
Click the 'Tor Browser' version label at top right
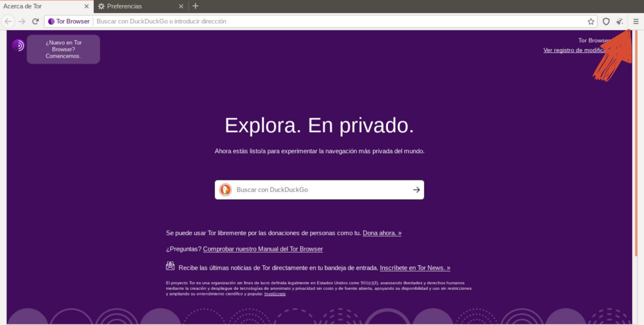point(594,40)
